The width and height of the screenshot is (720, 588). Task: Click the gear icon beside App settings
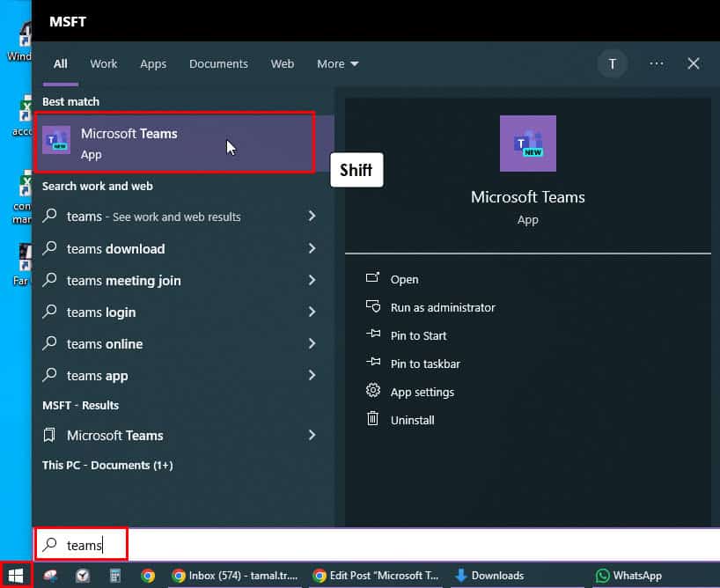coord(373,391)
